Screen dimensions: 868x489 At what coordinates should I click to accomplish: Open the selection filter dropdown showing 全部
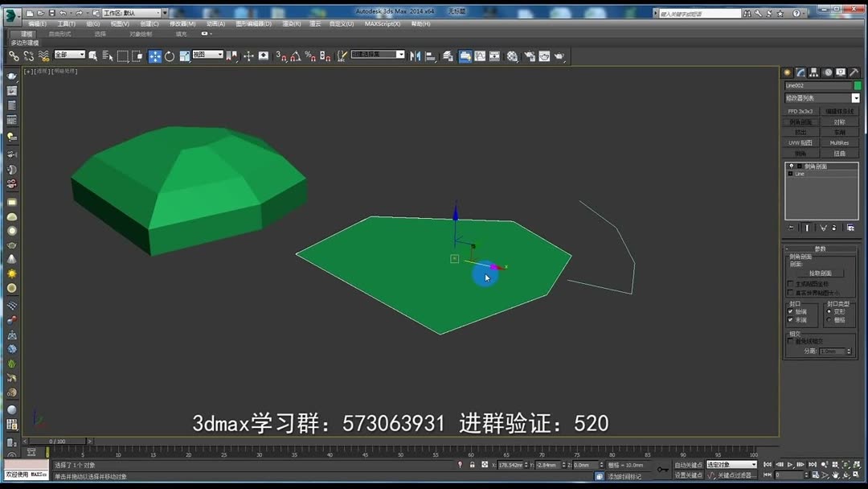(x=72, y=55)
